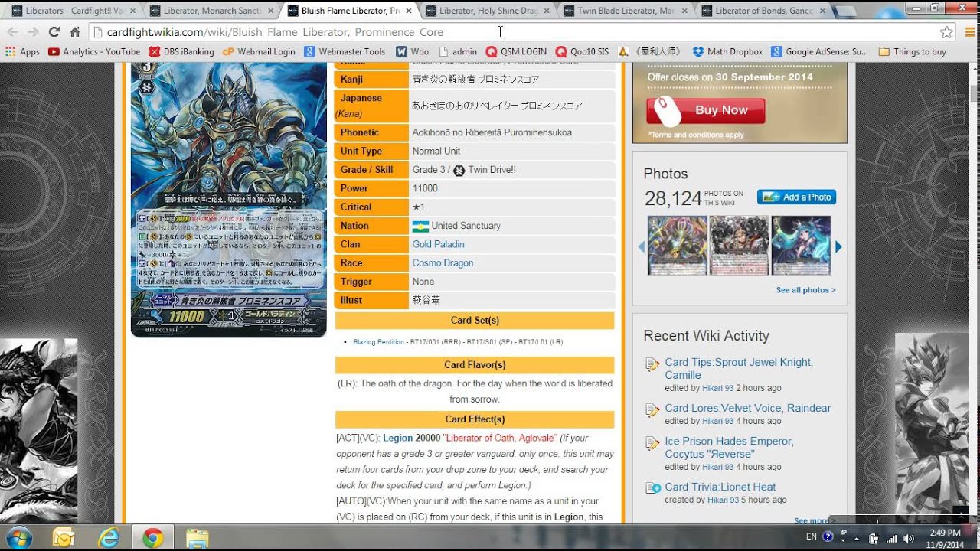Screen dimensions: 980x551
Task: Open a new tab button
Action: pyautogui.click(x=845, y=11)
